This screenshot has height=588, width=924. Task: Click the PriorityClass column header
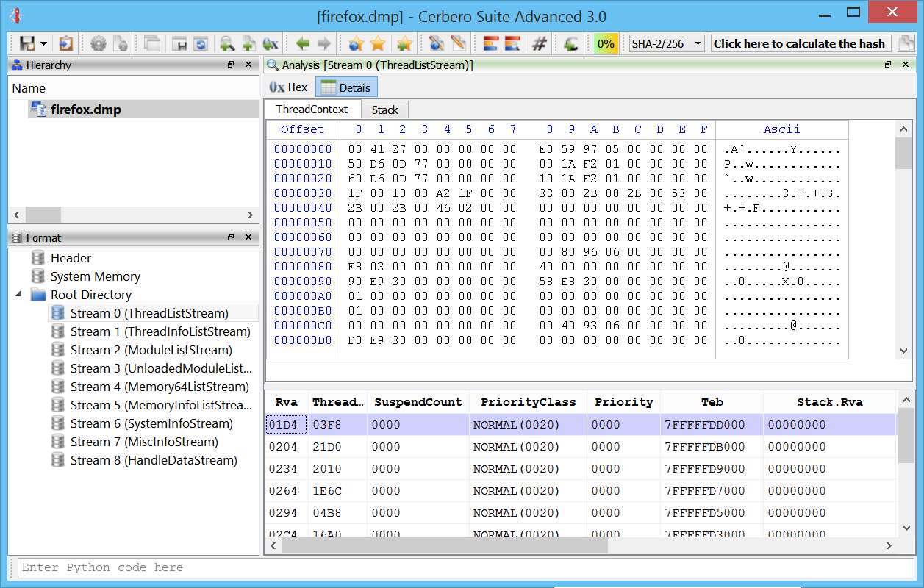(x=529, y=402)
